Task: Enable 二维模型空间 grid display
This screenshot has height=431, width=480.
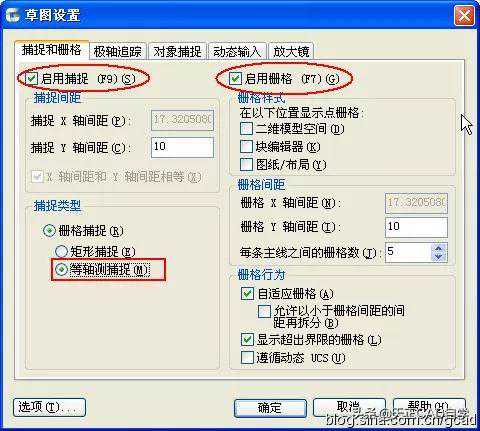Action: click(246, 129)
